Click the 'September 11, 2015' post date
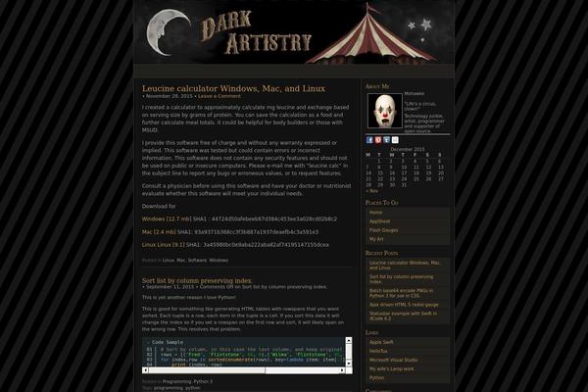The width and height of the screenshot is (588, 392). click(170, 287)
